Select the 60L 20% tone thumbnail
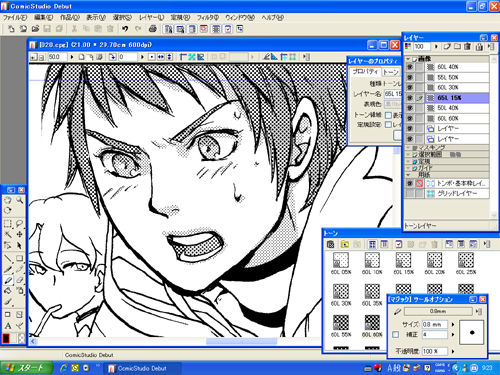The height and width of the screenshot is (375, 500). click(435, 260)
